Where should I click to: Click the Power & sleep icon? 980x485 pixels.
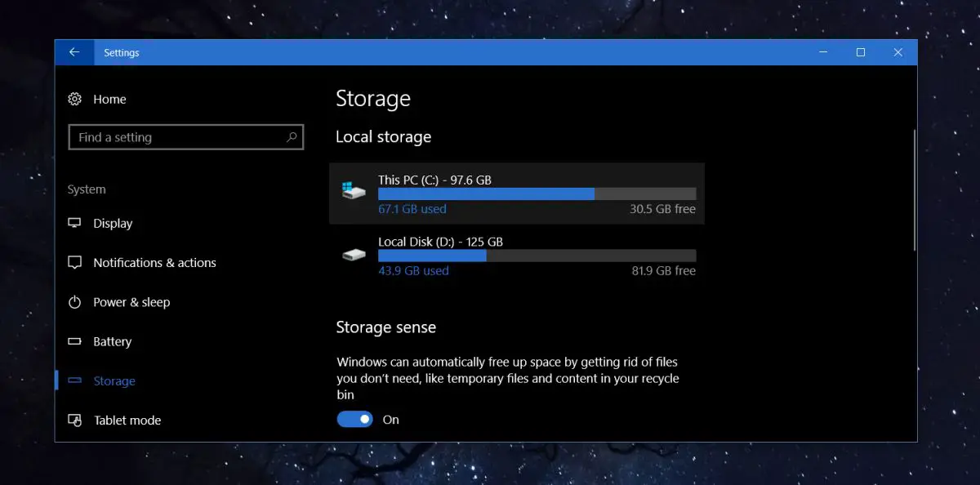[75, 302]
